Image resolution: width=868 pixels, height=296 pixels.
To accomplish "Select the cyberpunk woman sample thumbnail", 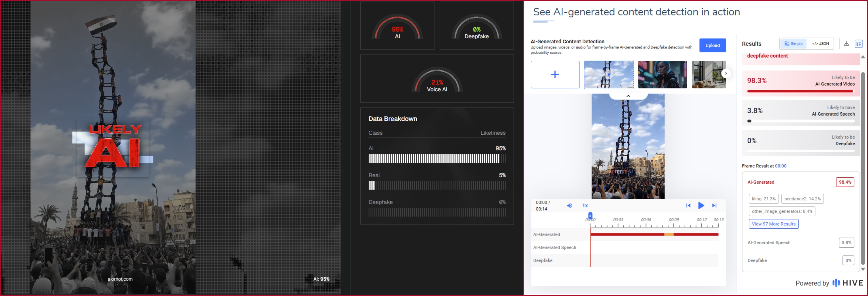I will (662, 75).
